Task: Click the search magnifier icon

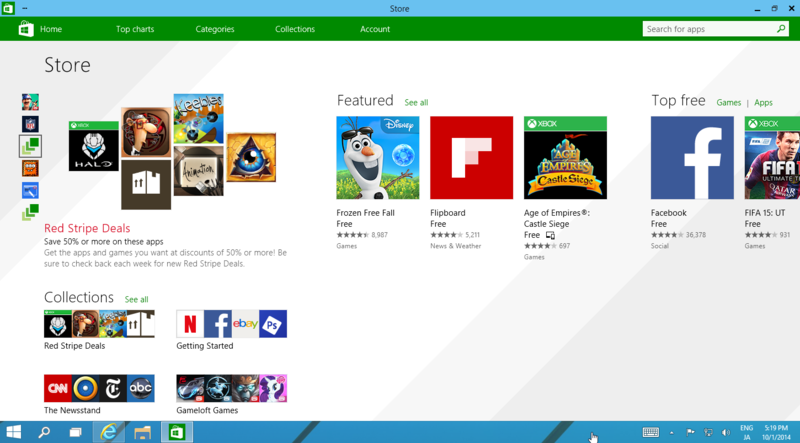Action: (781, 29)
